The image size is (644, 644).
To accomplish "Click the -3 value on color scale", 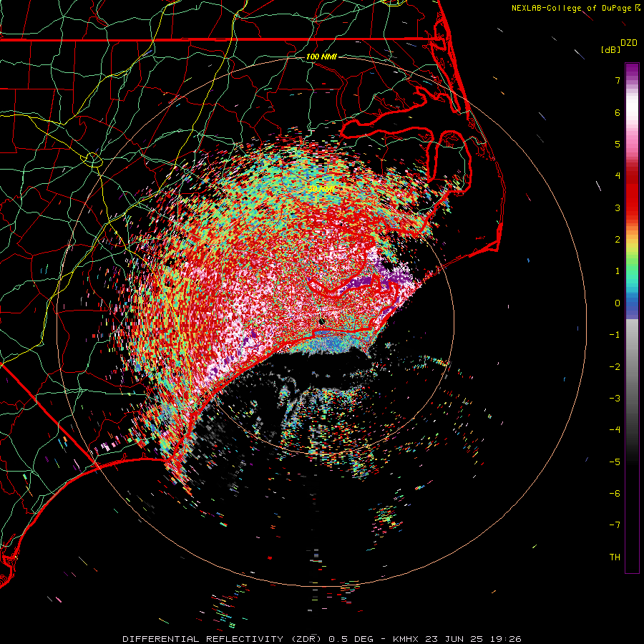I will pos(615,398).
